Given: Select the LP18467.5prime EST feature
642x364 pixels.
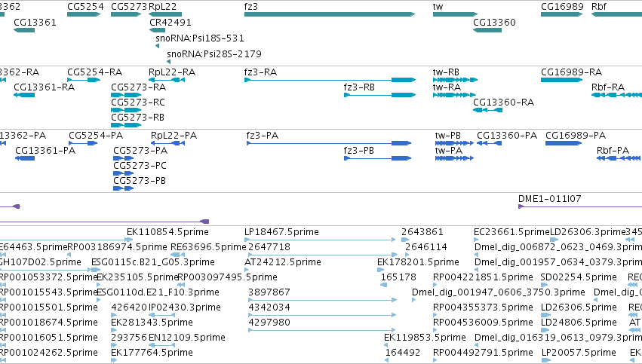Looking at the screenshot, I should point(320,240).
